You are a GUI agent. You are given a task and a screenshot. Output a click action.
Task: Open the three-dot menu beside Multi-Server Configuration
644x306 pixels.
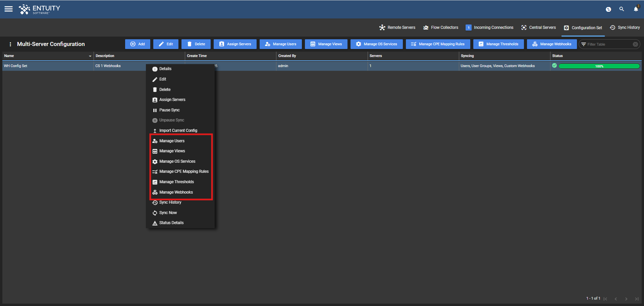[x=10, y=44]
